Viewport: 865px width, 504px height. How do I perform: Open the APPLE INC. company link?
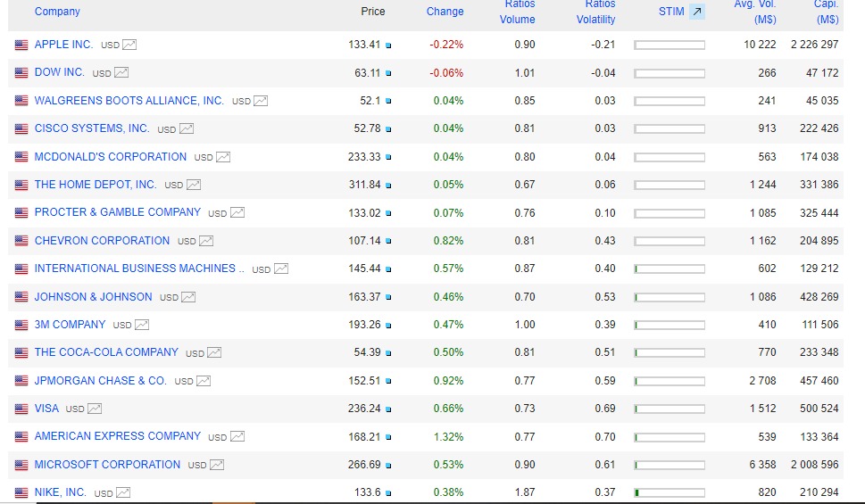point(63,44)
